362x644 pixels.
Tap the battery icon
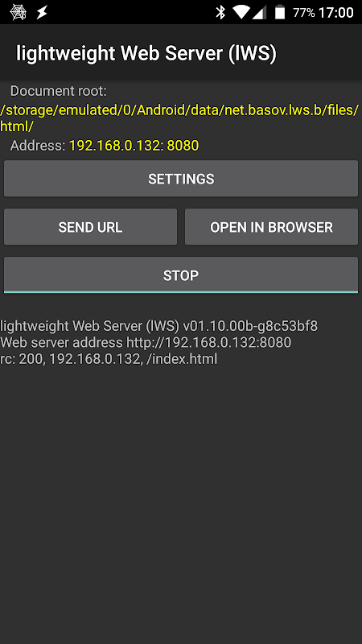pyautogui.click(x=280, y=12)
